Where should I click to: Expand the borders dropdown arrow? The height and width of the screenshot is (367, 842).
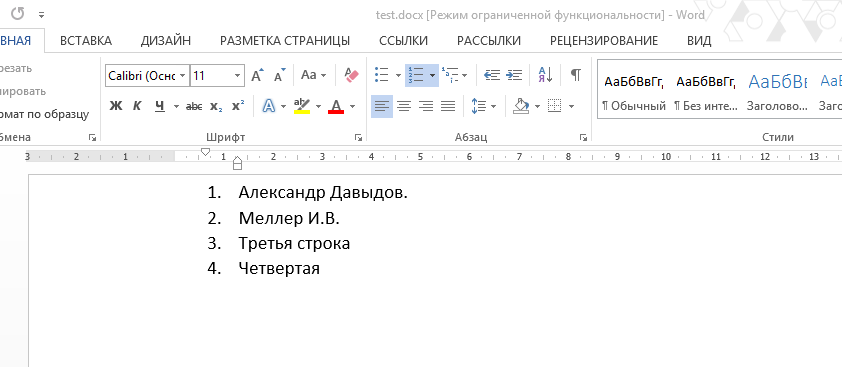tap(571, 106)
